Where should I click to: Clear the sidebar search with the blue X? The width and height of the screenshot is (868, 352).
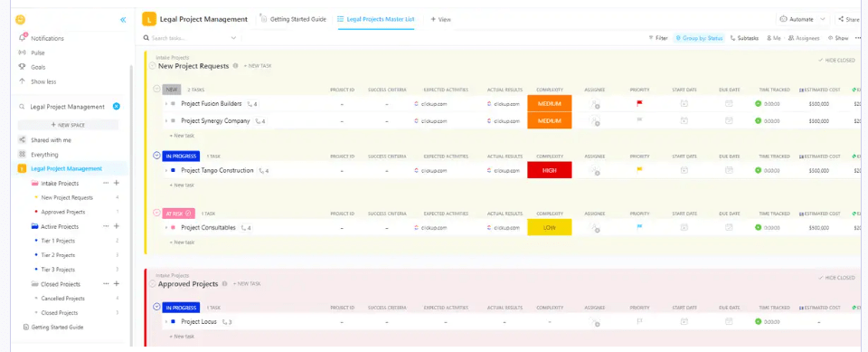coord(117,107)
